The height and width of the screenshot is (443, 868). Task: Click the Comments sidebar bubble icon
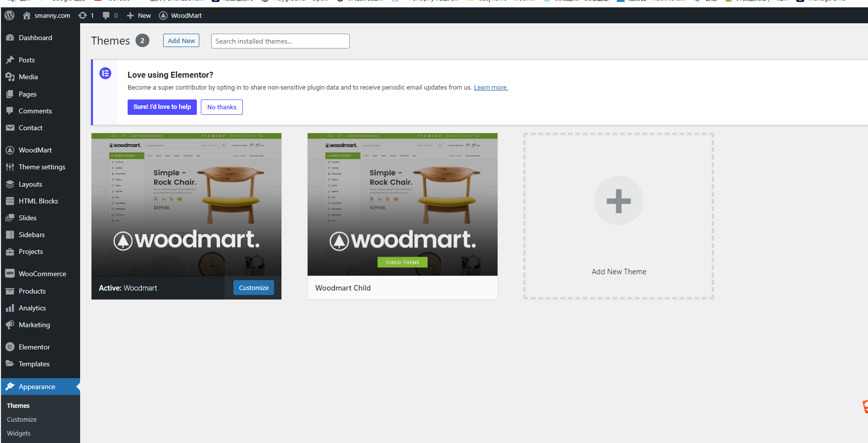pos(10,111)
